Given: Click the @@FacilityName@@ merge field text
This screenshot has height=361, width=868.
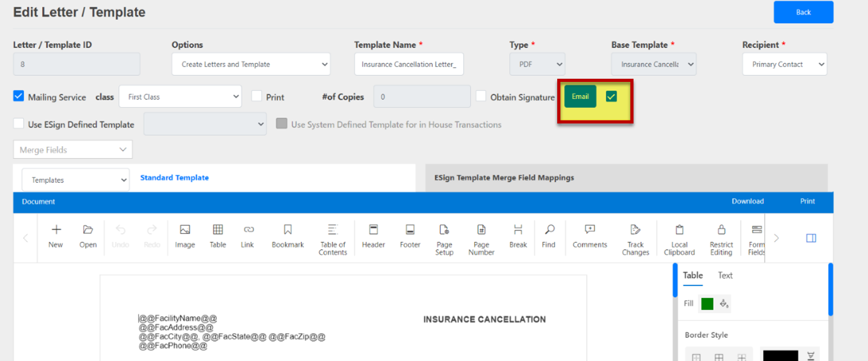Looking at the screenshot, I should pyautogui.click(x=178, y=319).
